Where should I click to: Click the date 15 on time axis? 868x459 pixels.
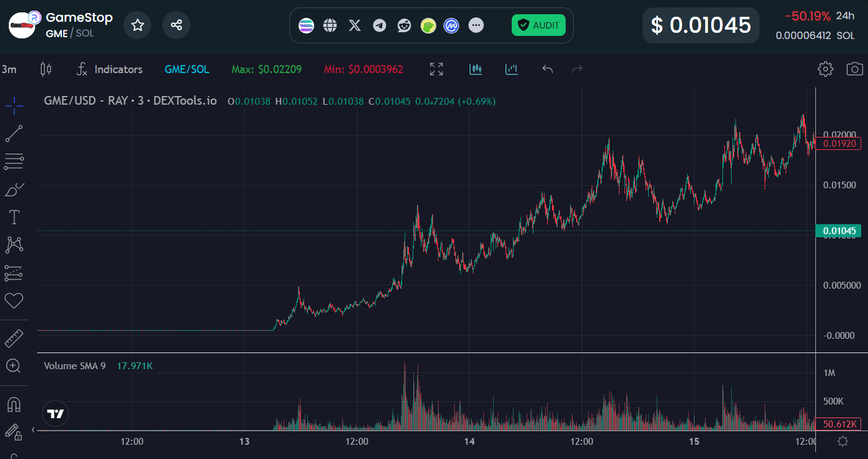(x=694, y=442)
